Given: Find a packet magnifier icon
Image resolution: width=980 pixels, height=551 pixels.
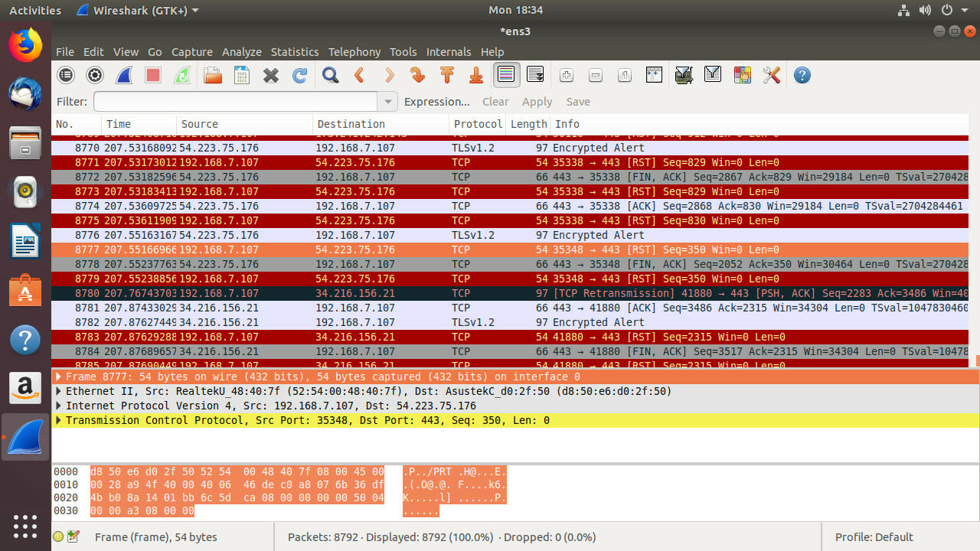Looking at the screenshot, I should point(330,75).
